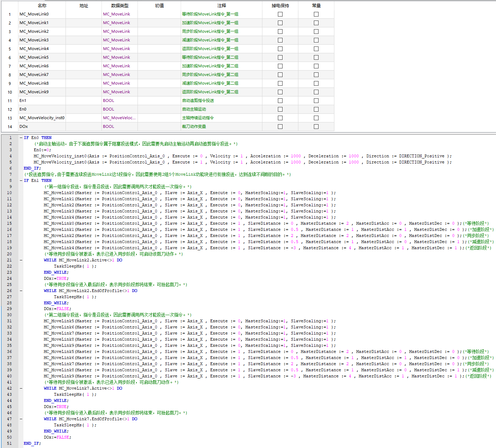Click data type MC_MoveVeloc... cell

click(119, 118)
